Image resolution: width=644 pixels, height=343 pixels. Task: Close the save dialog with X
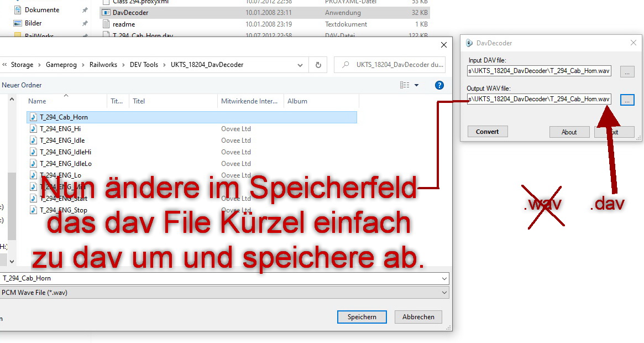(443, 45)
